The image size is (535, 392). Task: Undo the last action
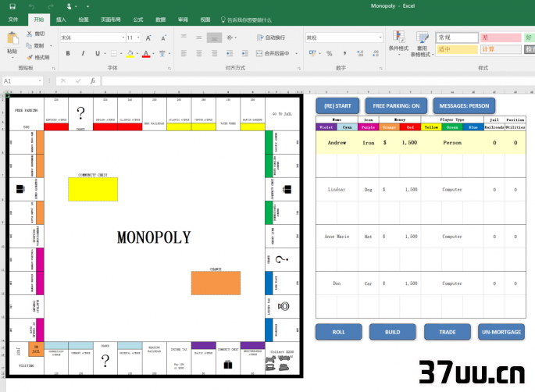pyautogui.click(x=32, y=6)
